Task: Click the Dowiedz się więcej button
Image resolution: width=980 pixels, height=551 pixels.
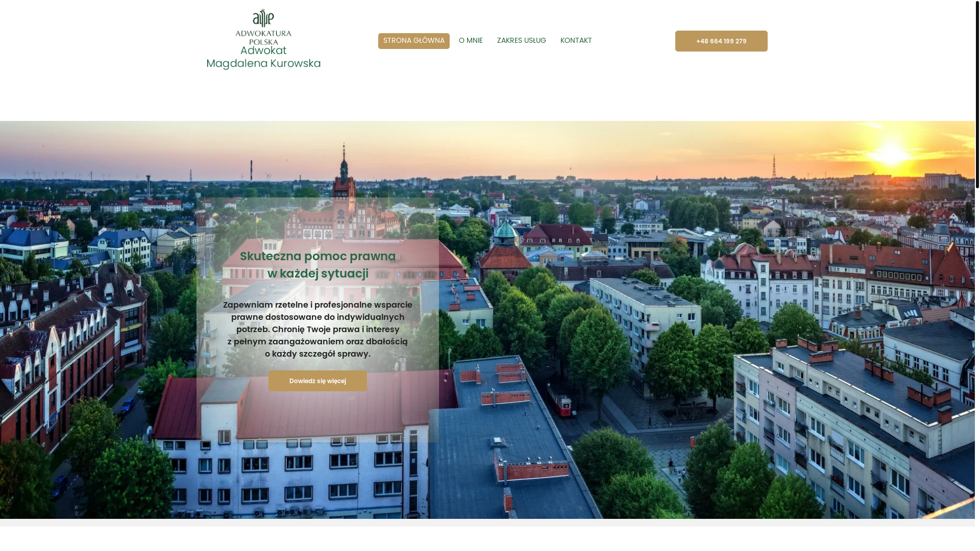Action: click(x=317, y=381)
